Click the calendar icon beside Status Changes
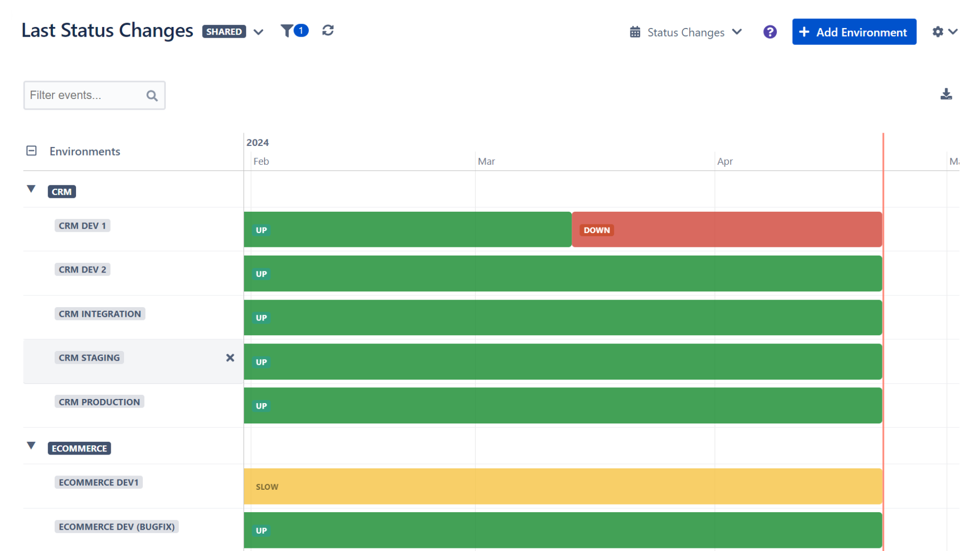 pos(635,32)
